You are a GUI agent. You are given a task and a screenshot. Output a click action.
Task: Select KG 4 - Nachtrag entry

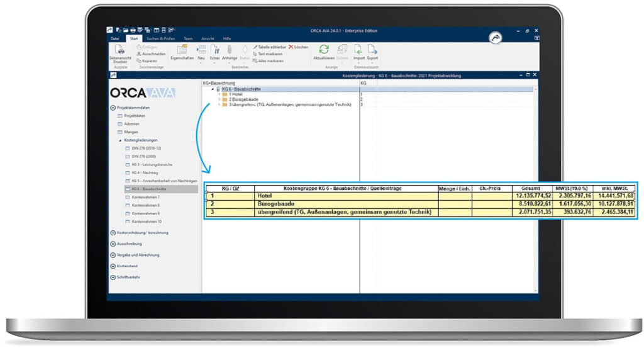tap(145, 172)
